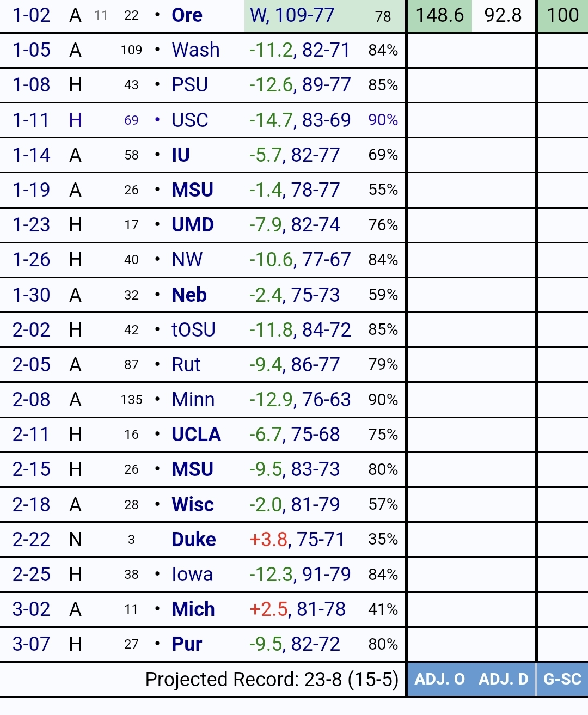The width and height of the screenshot is (588, 715).
Task: Click the Duke team link
Action: point(194,540)
